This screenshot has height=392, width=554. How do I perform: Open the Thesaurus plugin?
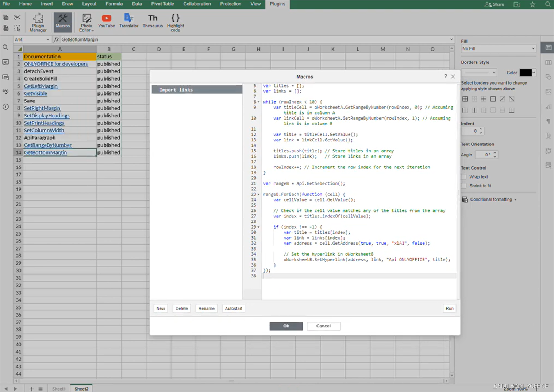tap(153, 21)
